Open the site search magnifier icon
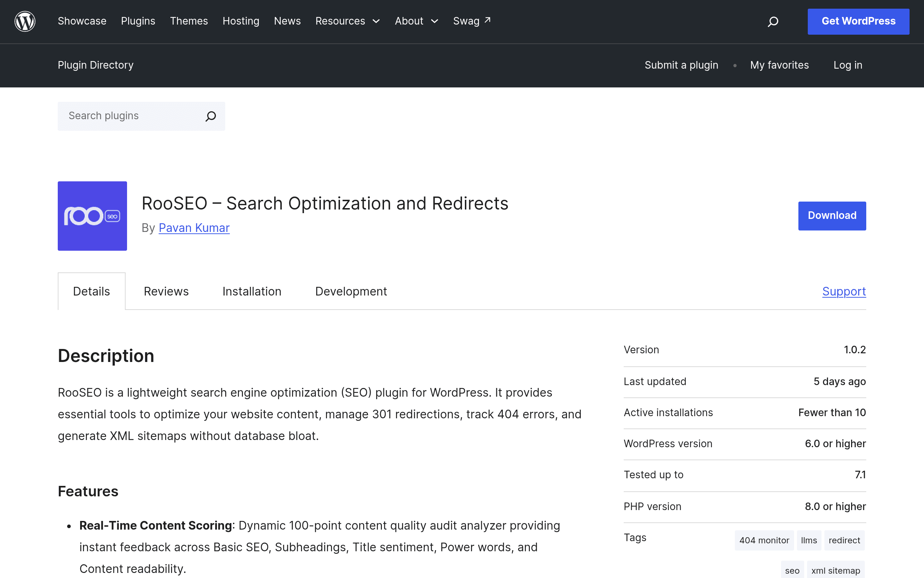 (x=773, y=21)
